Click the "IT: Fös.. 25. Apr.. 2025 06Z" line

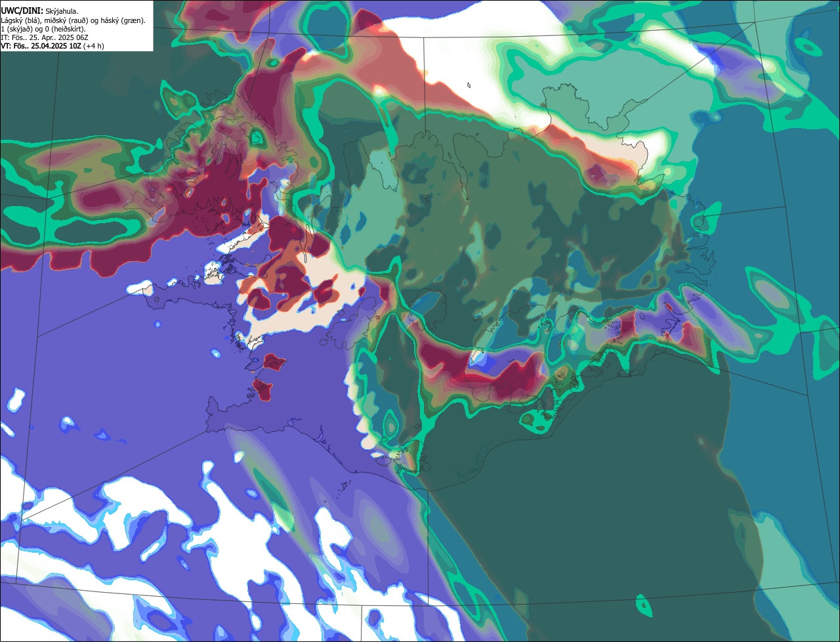tap(45, 37)
